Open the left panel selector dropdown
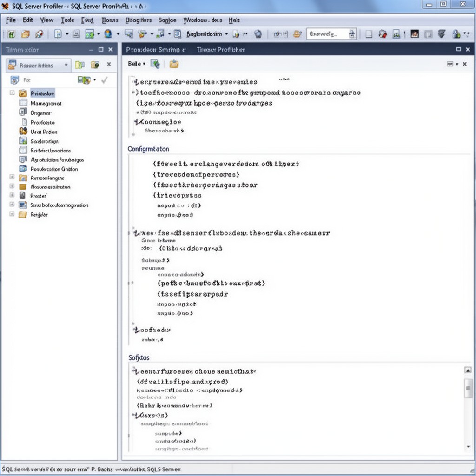The image size is (476, 476). point(66,65)
